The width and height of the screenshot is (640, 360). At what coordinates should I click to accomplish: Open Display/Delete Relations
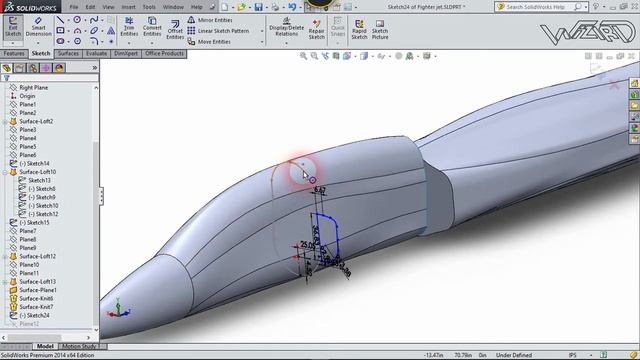[287, 27]
